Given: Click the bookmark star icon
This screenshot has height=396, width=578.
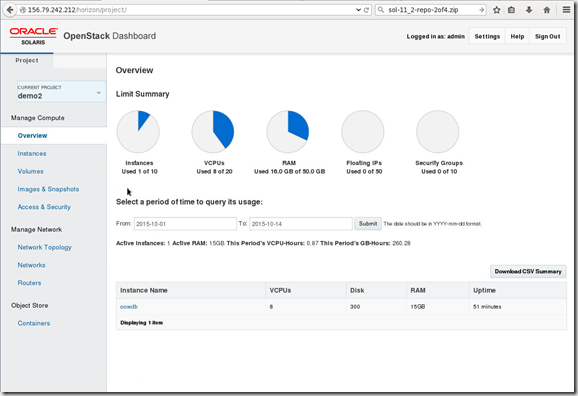Looking at the screenshot, I should click(x=497, y=10).
